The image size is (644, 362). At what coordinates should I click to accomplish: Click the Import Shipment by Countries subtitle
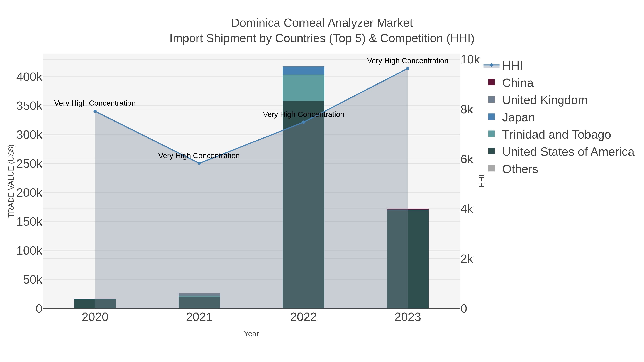click(x=322, y=38)
